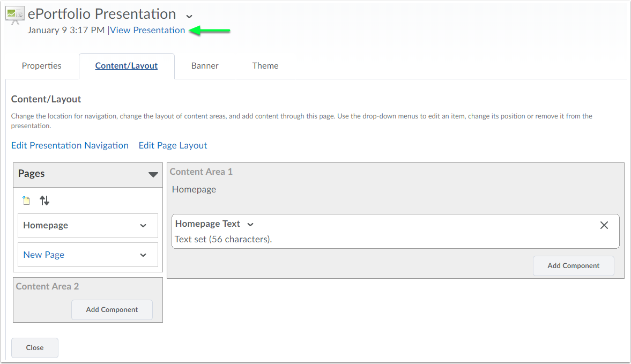Open the New Page dropdown chevron
This screenshot has height=364, width=631.
pos(143,255)
